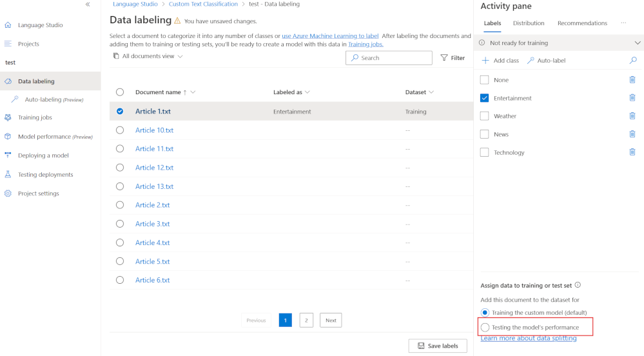644x356 pixels.
Task: Click the Projects list icon
Action: tap(8, 44)
